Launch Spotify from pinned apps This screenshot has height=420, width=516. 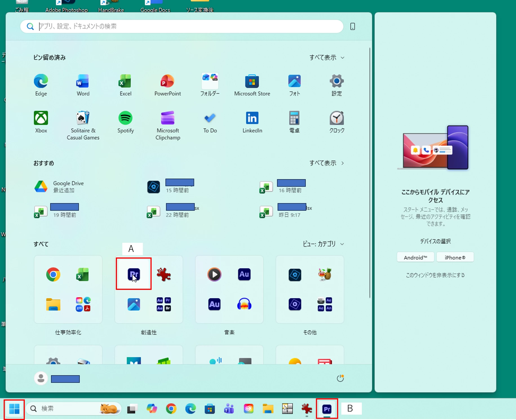pos(125,122)
